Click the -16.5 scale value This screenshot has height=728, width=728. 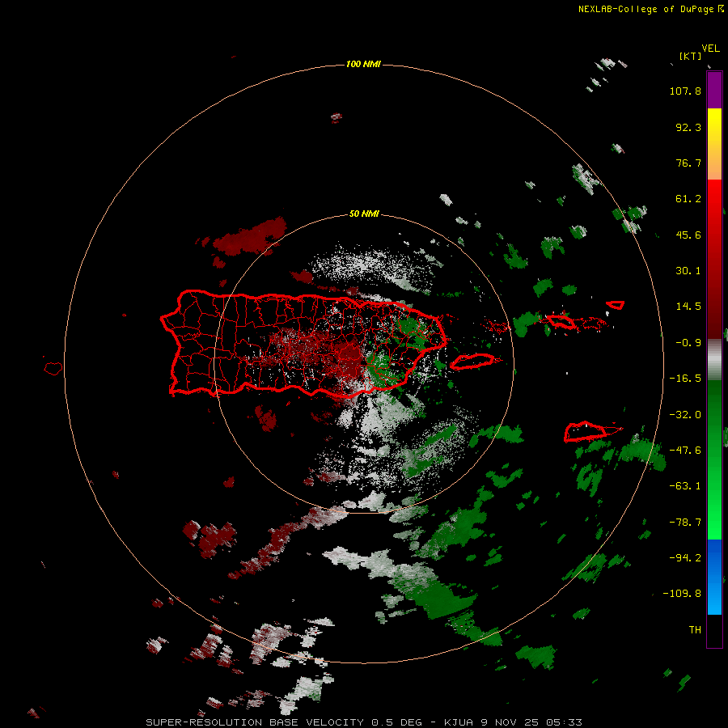(x=685, y=379)
